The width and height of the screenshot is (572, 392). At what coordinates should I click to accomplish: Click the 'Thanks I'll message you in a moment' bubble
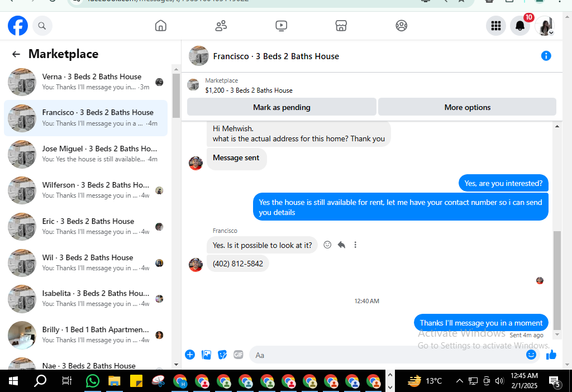coord(481,323)
